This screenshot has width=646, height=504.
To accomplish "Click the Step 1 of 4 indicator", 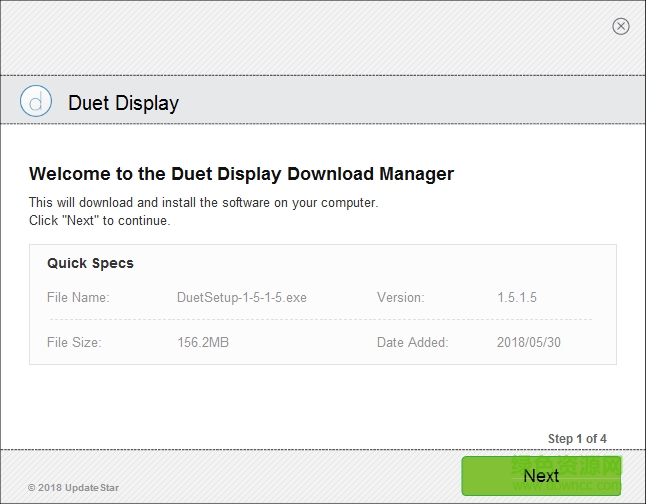I will (x=577, y=439).
